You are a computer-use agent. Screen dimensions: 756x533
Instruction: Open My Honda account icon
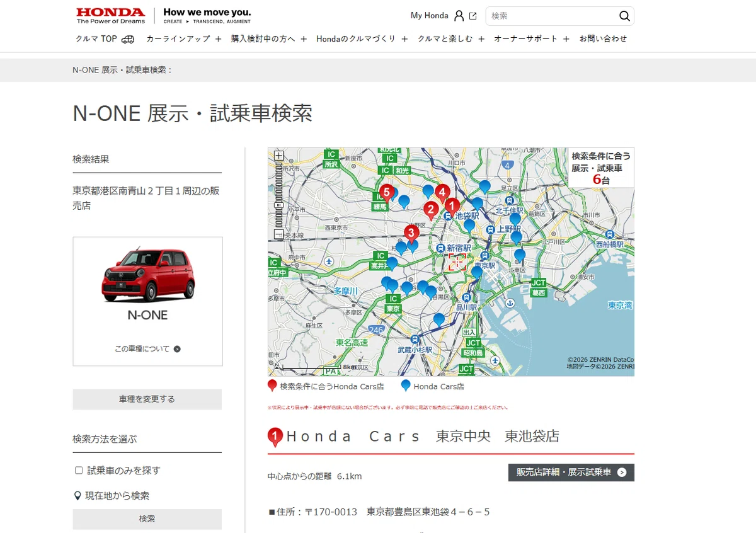pyautogui.click(x=459, y=16)
